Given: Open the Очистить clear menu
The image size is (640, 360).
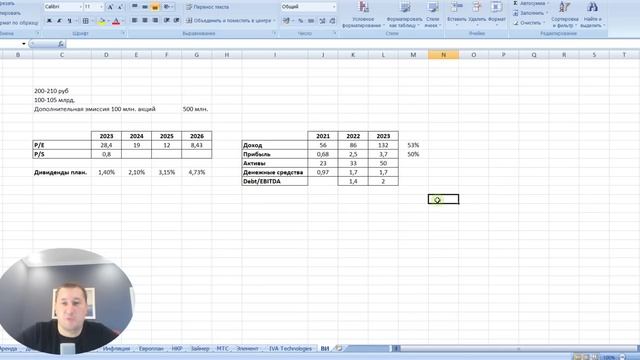Looking at the screenshot, I should 529,23.
